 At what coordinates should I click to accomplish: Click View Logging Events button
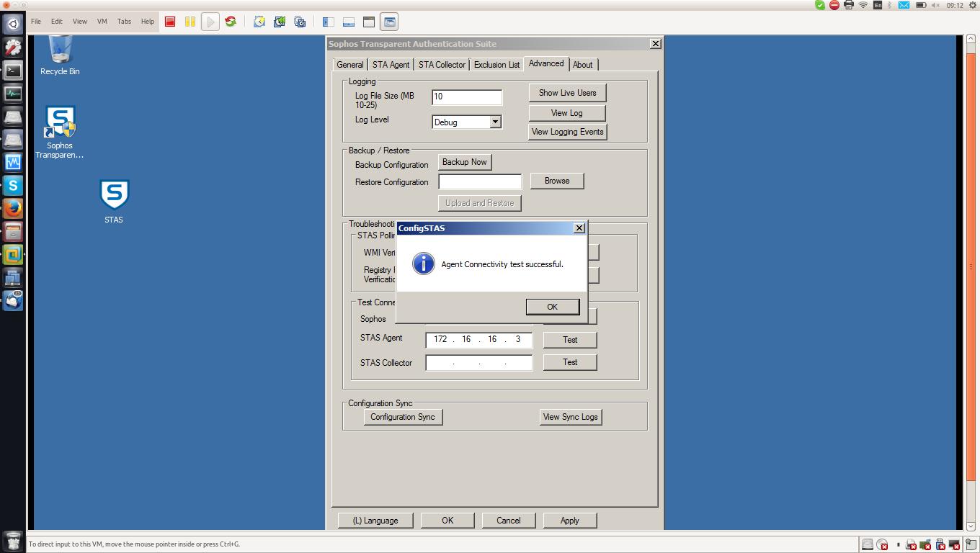tap(568, 132)
